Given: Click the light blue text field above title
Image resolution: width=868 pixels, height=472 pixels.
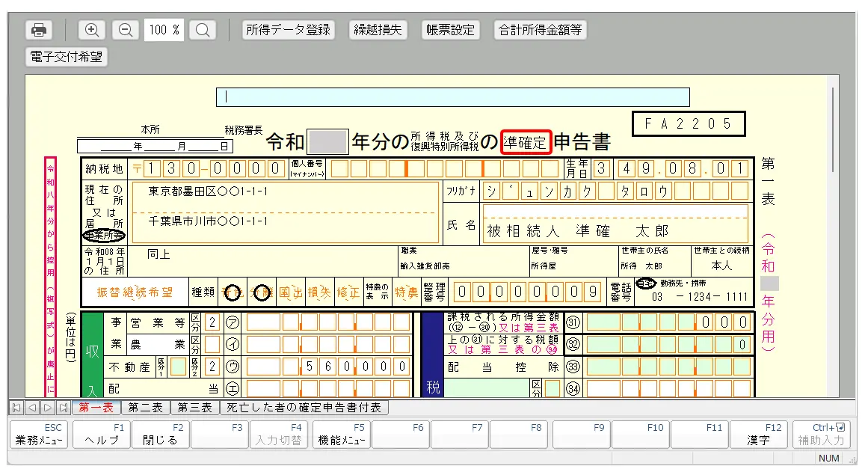Looking at the screenshot, I should pos(453,97).
